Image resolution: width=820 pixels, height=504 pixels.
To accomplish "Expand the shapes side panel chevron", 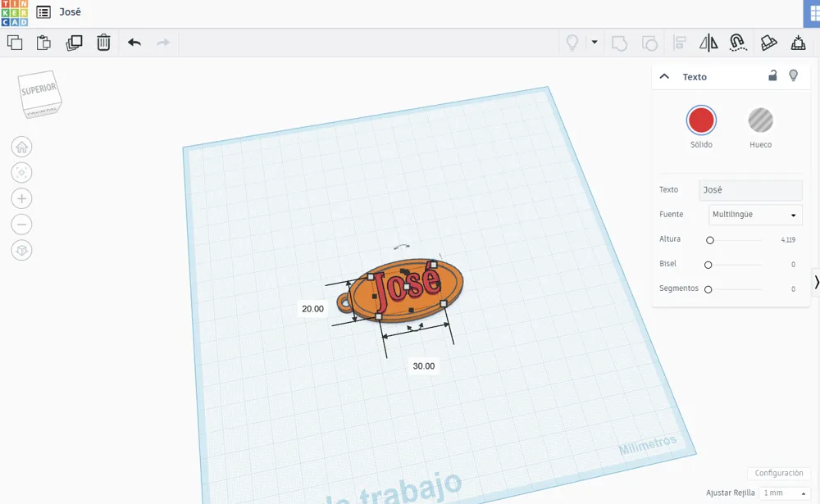I will click(816, 283).
